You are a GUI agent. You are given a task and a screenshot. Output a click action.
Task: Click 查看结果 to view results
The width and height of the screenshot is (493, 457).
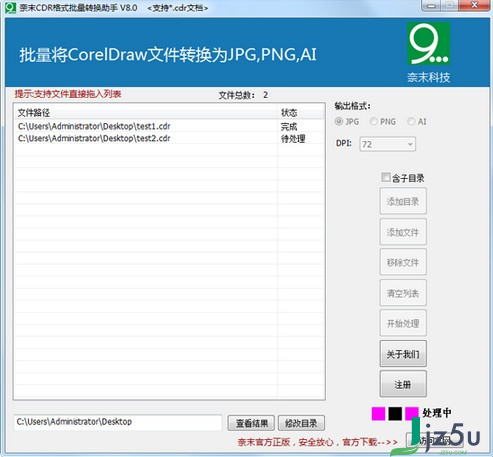coord(252,423)
